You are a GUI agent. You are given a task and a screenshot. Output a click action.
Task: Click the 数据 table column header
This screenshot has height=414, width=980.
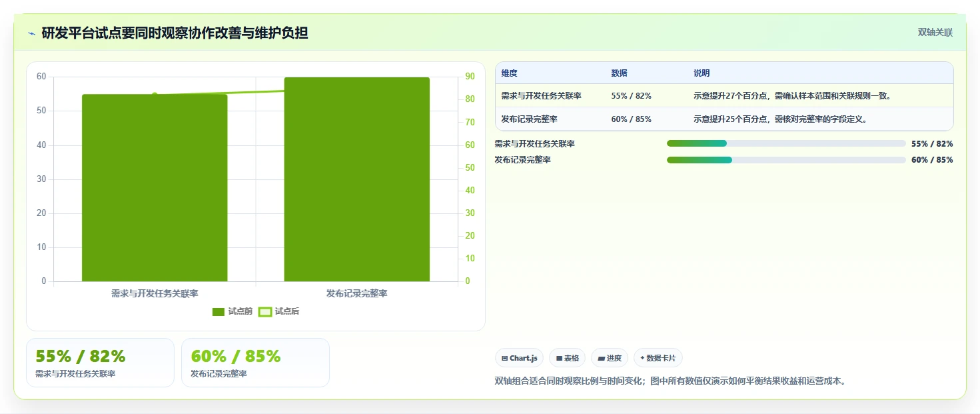[x=619, y=73]
